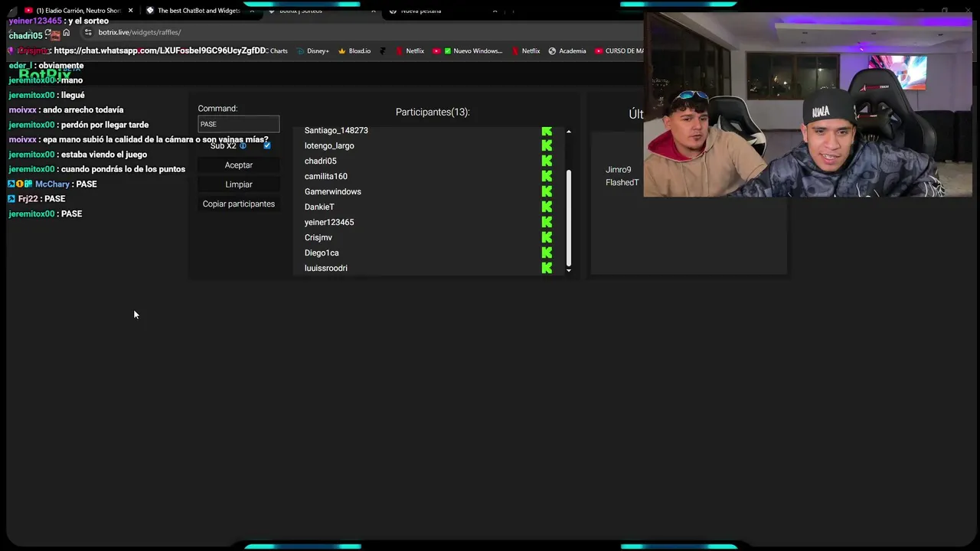Click the Kick icon next to Gamerwindows
Screen dimensions: 980x551
coord(547,191)
